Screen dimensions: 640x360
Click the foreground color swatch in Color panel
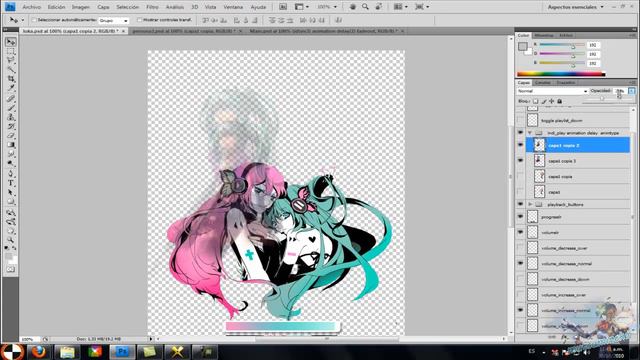point(522,47)
